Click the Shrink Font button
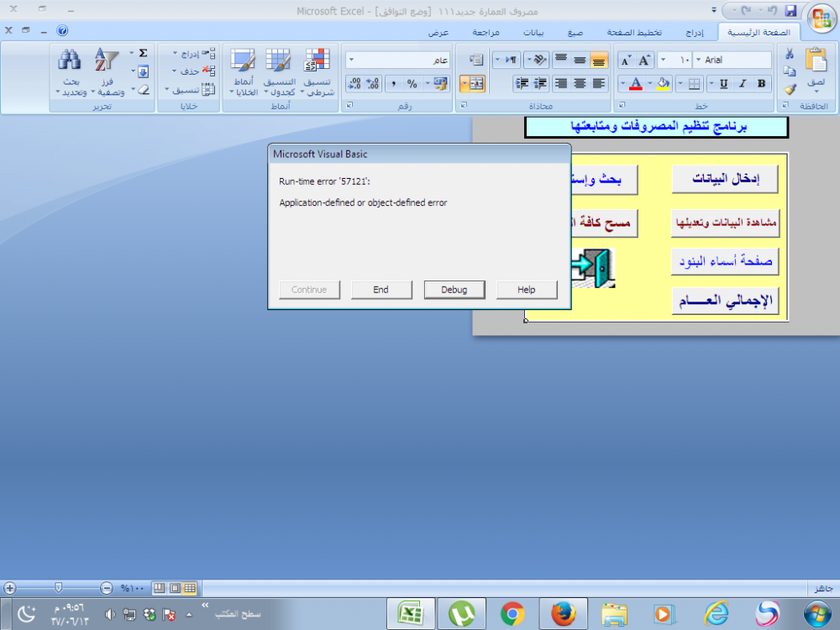The height and width of the screenshot is (630, 840). click(x=626, y=60)
